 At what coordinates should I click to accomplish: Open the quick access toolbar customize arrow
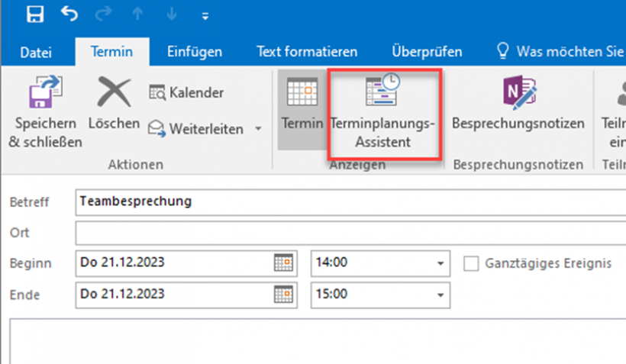[205, 15]
